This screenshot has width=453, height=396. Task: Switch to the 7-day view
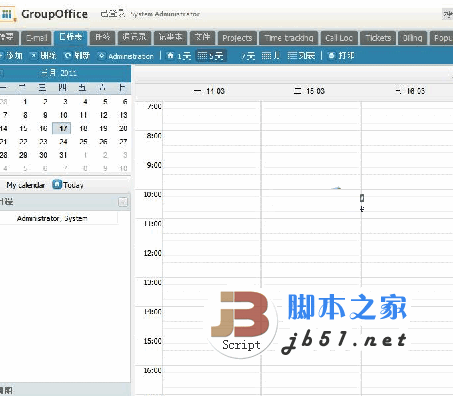248,56
